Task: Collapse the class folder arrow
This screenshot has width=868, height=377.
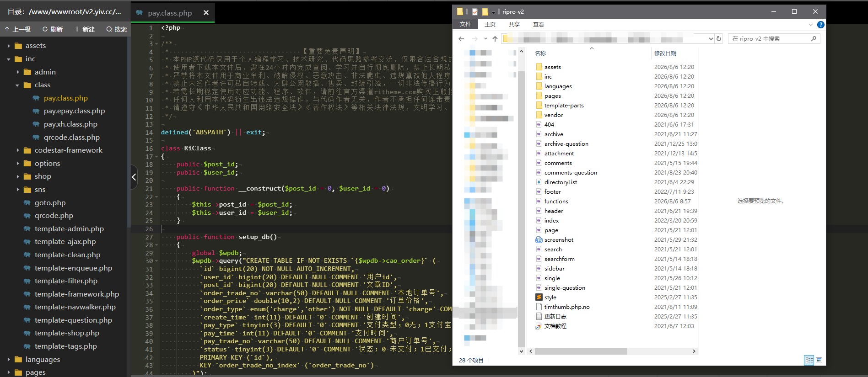Action: click(18, 85)
